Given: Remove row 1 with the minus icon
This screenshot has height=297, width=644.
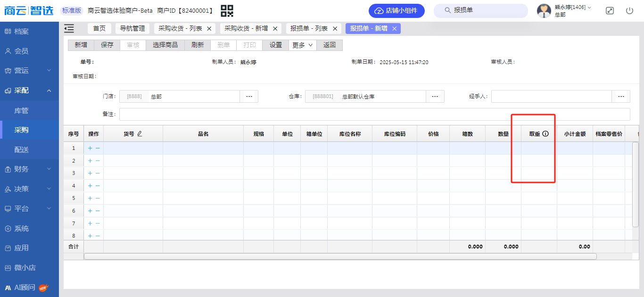Looking at the screenshot, I should (x=98, y=148).
